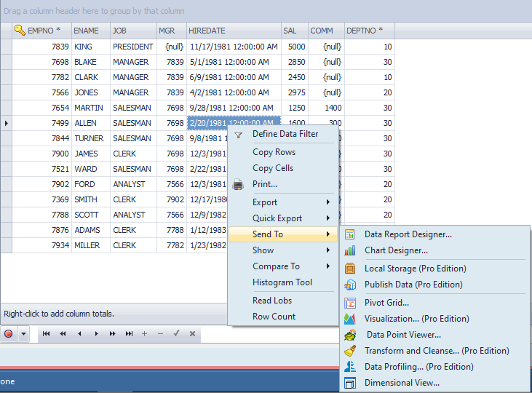Click the filter funnel icon beside Define Data Filter
Screen dimensions: 532x393
238,135
